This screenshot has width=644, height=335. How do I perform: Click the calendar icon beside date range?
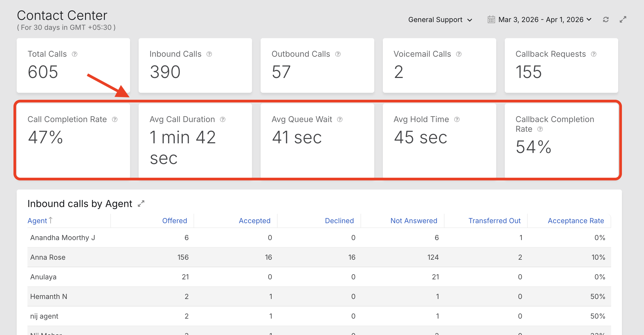[491, 20]
